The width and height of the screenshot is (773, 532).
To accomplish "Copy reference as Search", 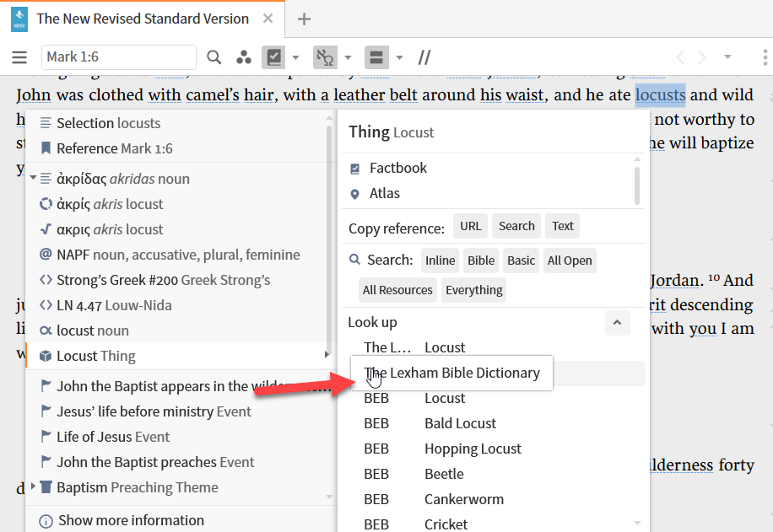I will tap(516, 226).
